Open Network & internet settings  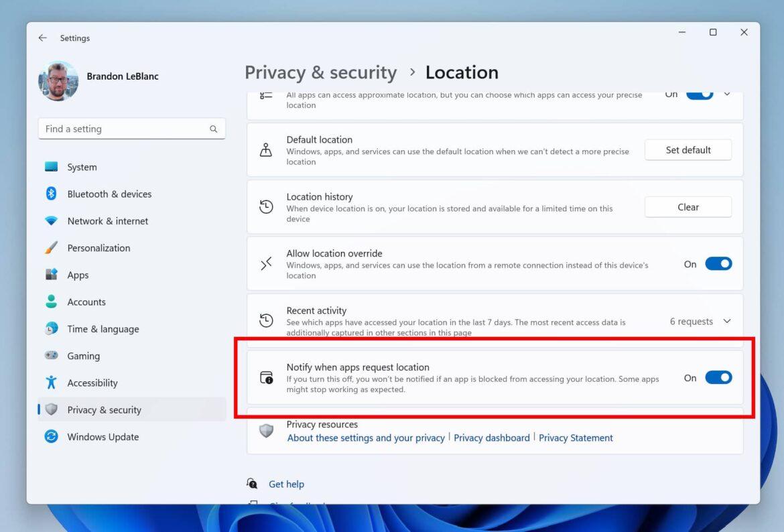[107, 220]
